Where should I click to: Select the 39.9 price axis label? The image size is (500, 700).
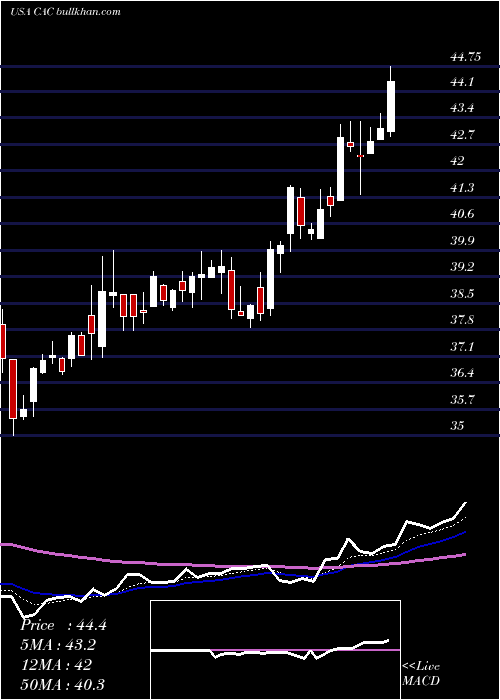coord(462,241)
